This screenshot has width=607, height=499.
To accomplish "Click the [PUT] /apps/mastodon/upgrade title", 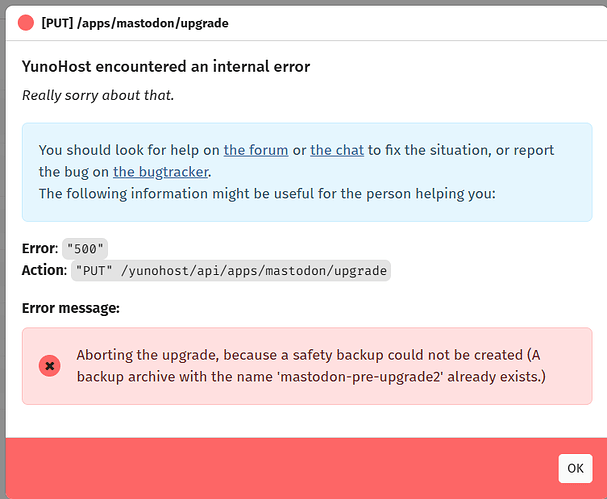I will [135, 23].
